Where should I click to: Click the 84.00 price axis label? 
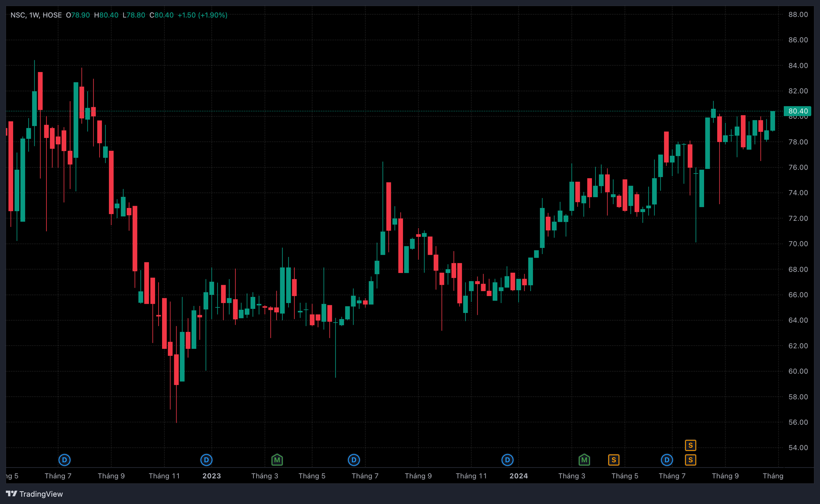(798, 65)
